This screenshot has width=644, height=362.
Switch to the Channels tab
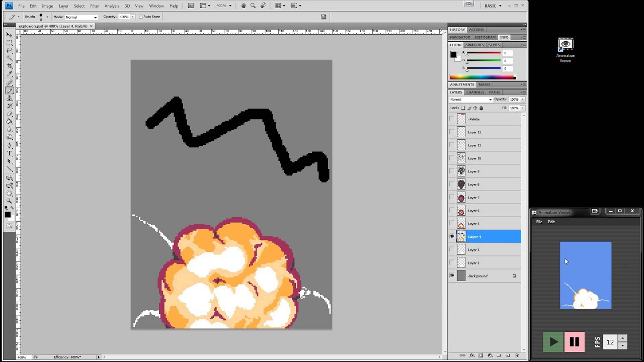[x=475, y=92]
